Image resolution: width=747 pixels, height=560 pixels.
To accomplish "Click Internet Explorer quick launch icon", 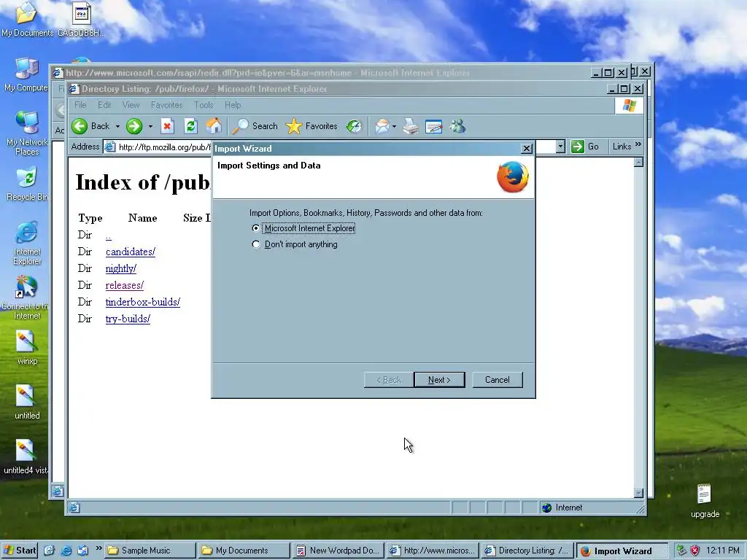I will pyautogui.click(x=66, y=551).
